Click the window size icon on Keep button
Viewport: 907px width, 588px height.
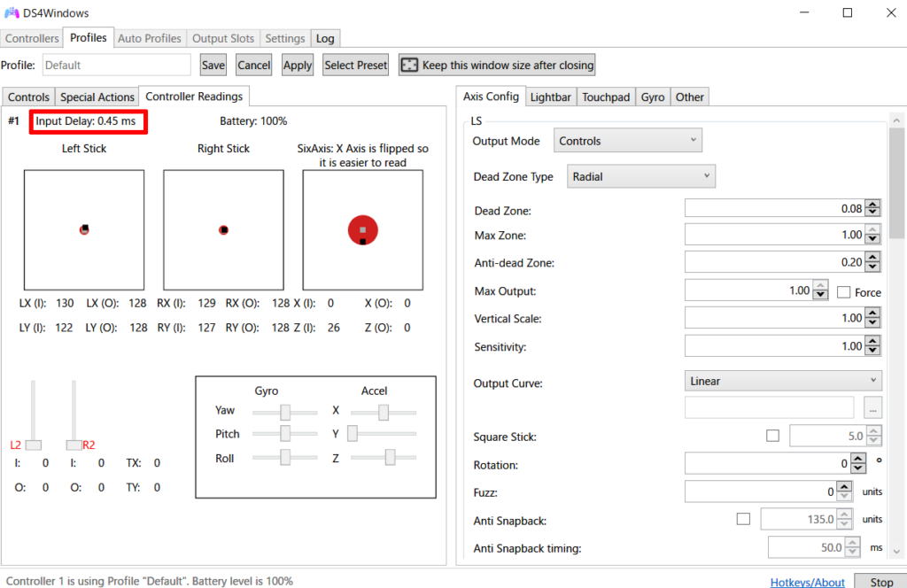(409, 65)
